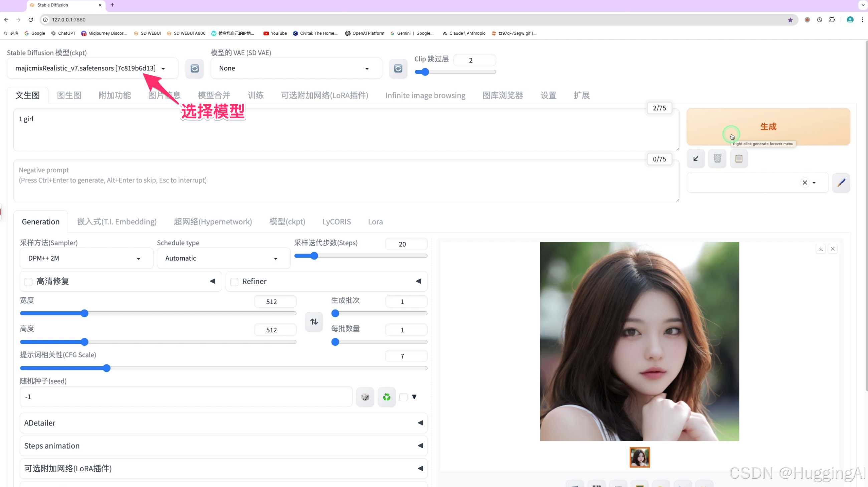Click the edit style pencil icon
The image size is (868, 487).
click(841, 183)
